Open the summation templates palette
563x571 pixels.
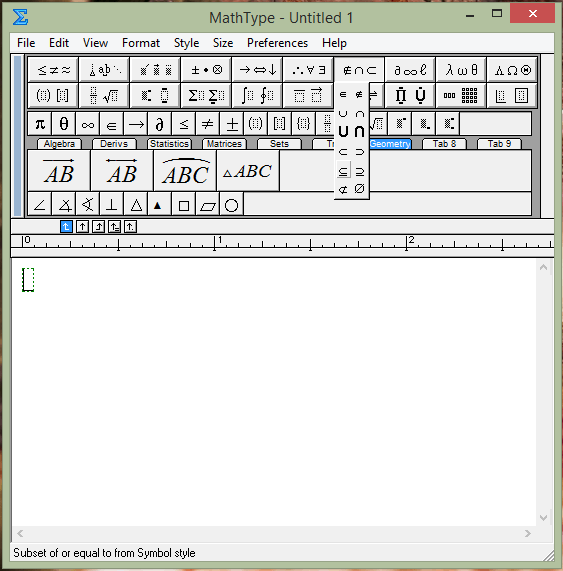[x=206, y=95]
